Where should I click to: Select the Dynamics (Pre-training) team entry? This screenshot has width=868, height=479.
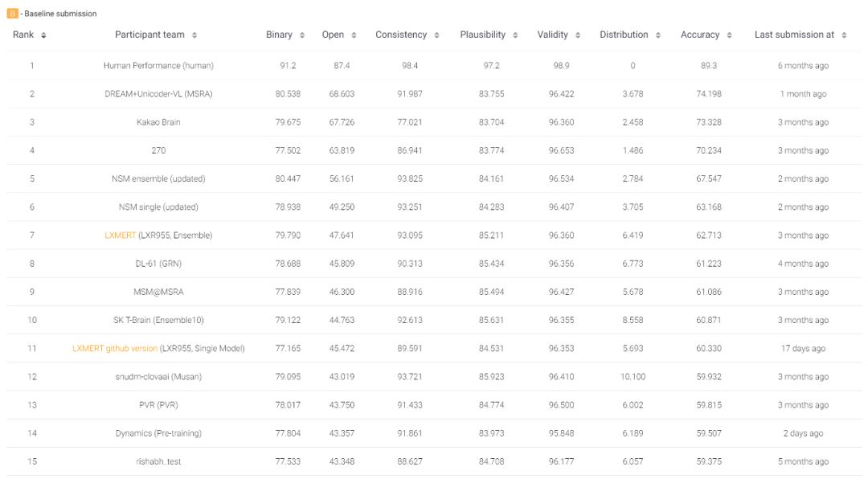click(158, 433)
